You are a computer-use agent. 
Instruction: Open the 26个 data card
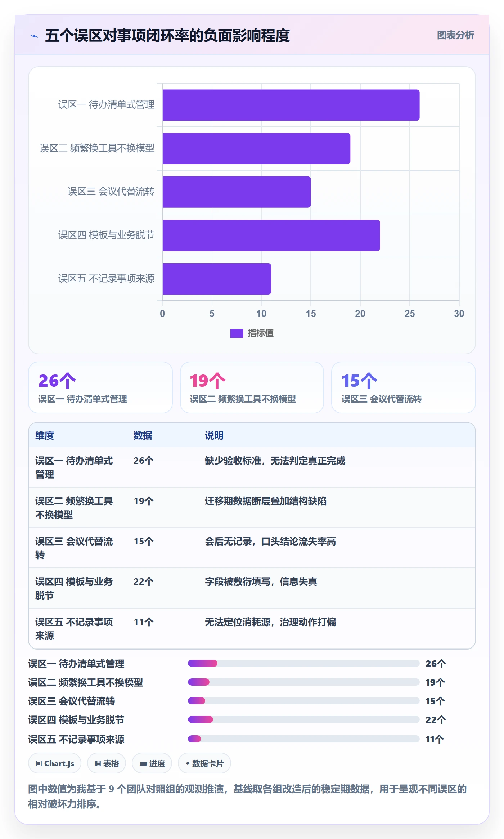point(100,387)
